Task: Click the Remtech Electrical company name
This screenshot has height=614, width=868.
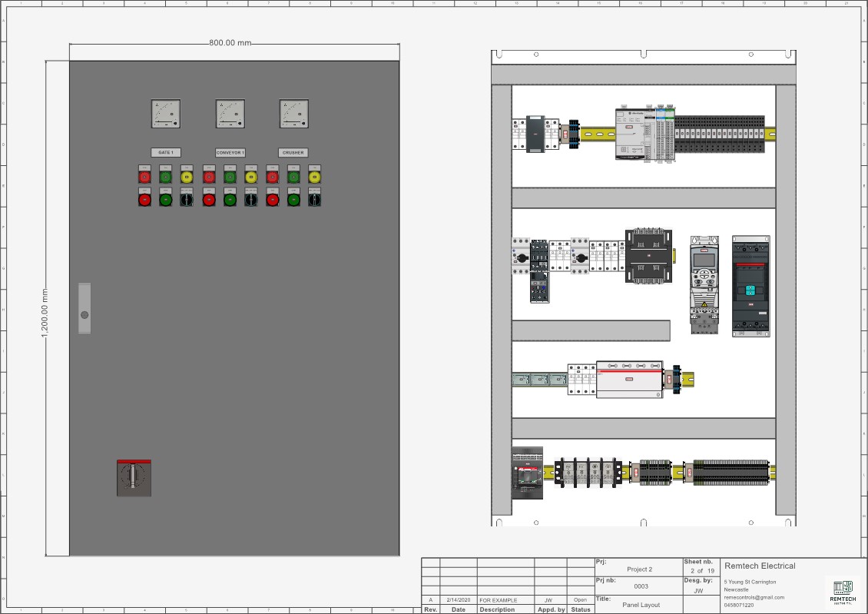Action: pyautogui.click(x=760, y=566)
